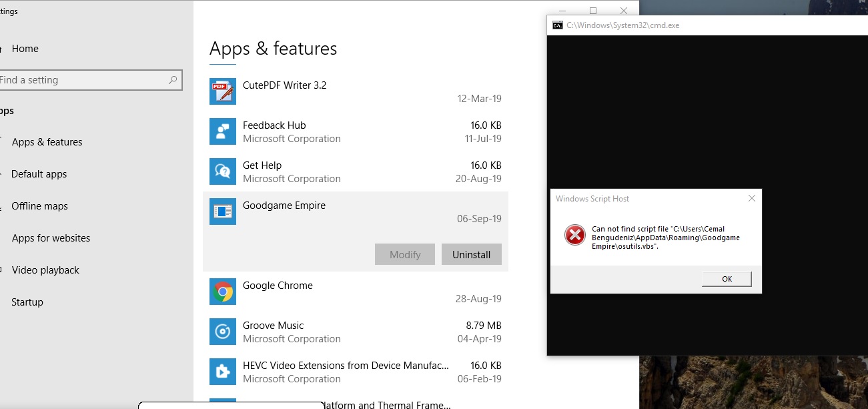Click the Find a setting search box

point(90,80)
